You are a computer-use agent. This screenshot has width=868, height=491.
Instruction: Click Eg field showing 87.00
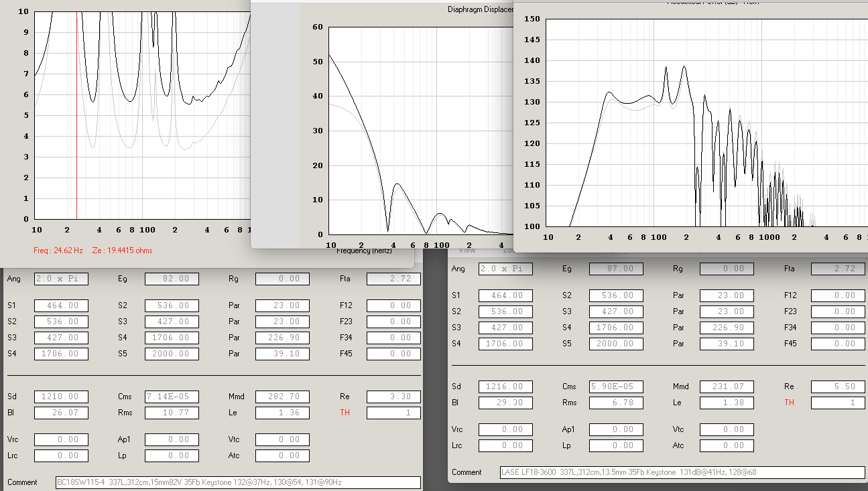[x=616, y=269]
